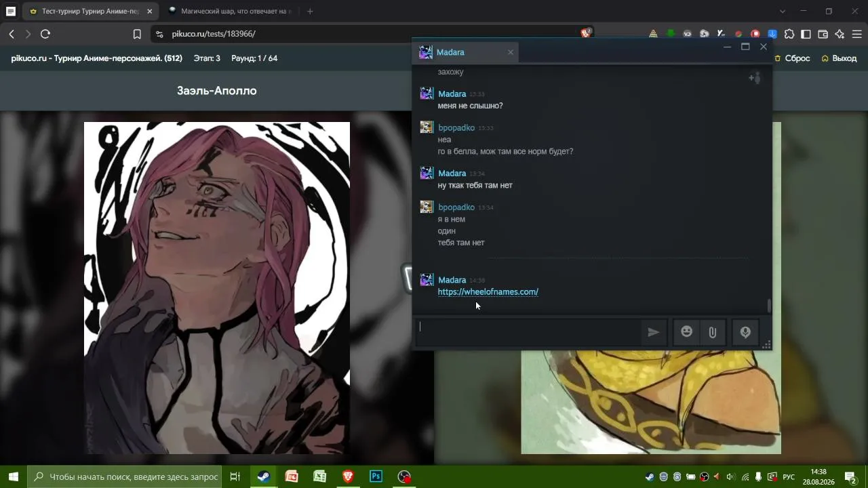The width and height of the screenshot is (868, 488).
Task: Click the pikuco.ru tournament title text
Action: 97,58
